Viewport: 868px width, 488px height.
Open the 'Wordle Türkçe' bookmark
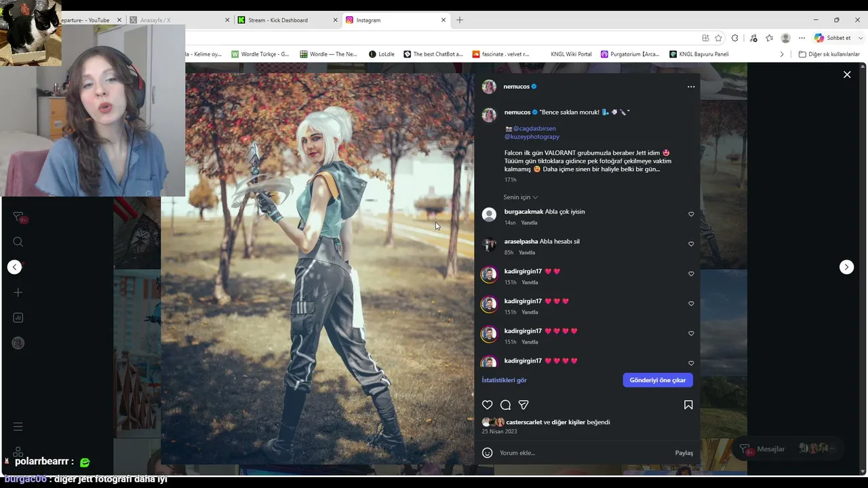pyautogui.click(x=260, y=54)
